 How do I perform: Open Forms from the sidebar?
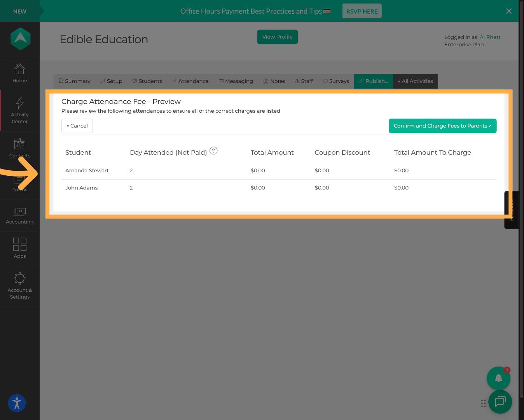pyautogui.click(x=19, y=183)
